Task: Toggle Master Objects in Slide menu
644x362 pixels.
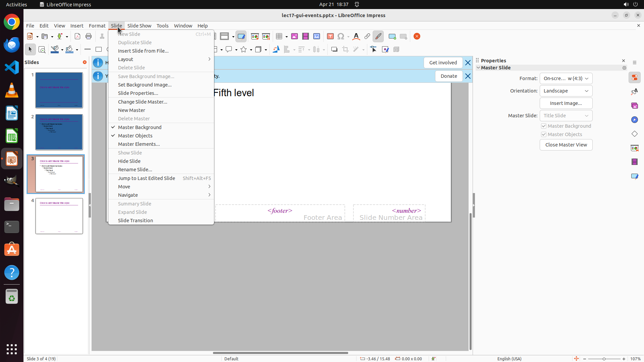Action: [x=135, y=136]
